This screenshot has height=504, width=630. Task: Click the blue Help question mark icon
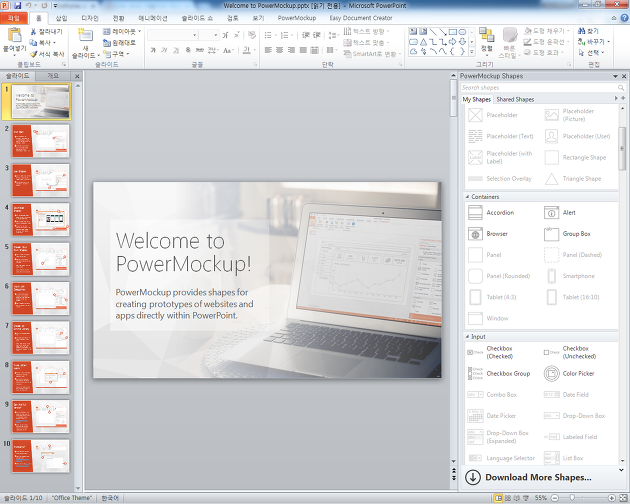[x=624, y=18]
